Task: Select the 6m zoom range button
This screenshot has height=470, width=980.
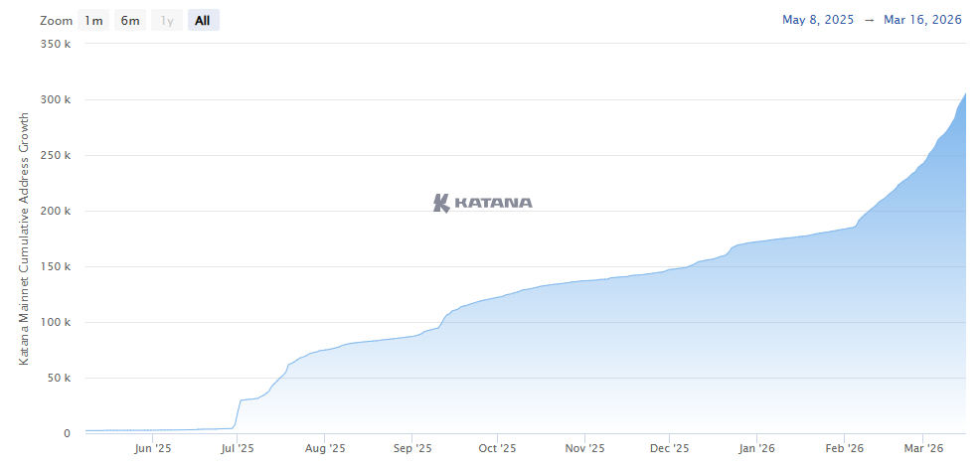Action: click(x=130, y=20)
